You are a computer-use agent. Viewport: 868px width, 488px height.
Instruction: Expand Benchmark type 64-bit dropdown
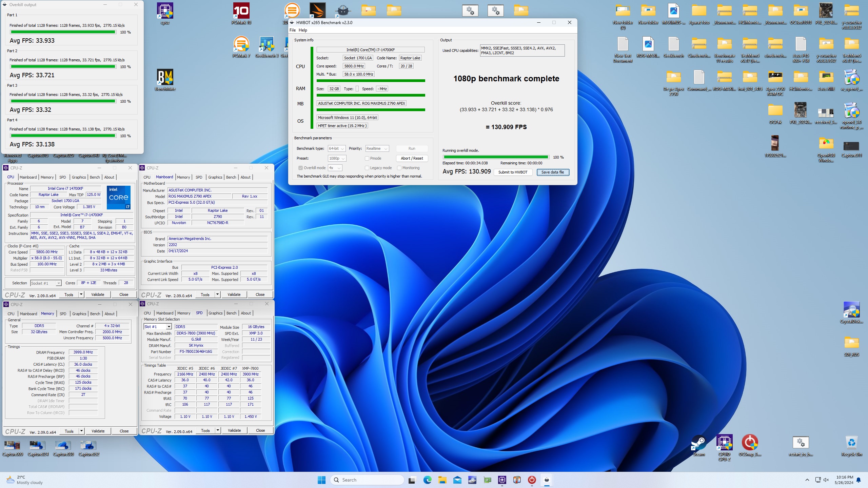(x=337, y=148)
